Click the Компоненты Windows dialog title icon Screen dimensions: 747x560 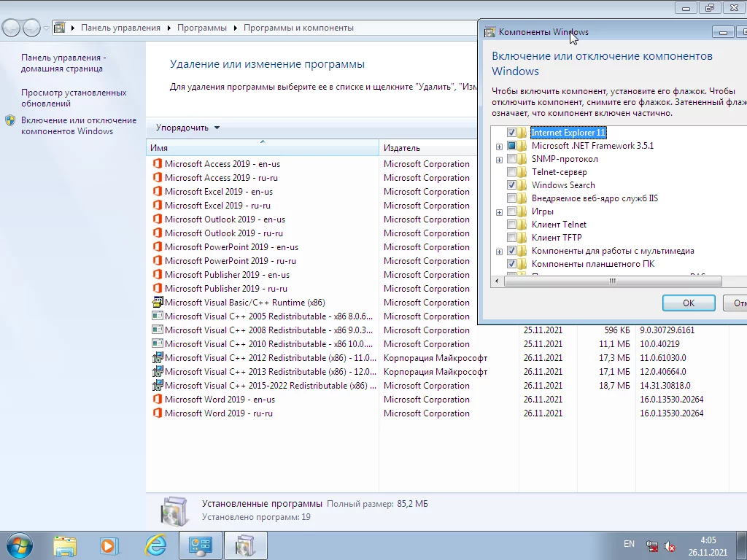(489, 32)
